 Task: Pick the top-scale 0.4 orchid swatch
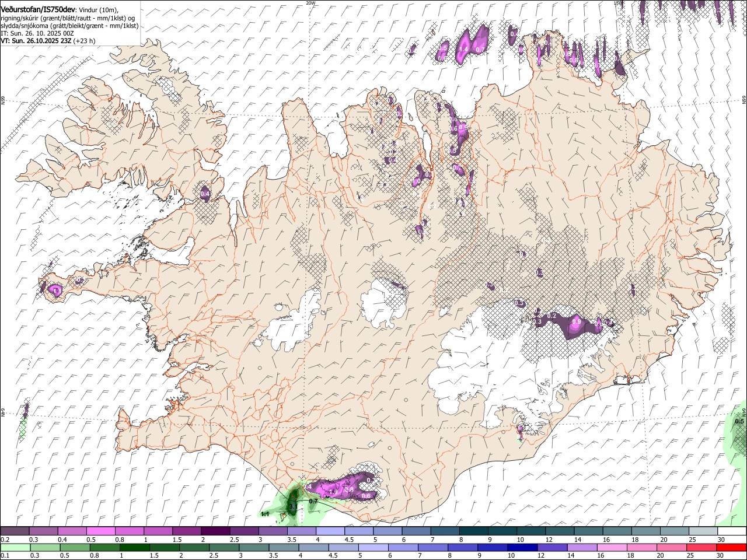(x=72, y=531)
